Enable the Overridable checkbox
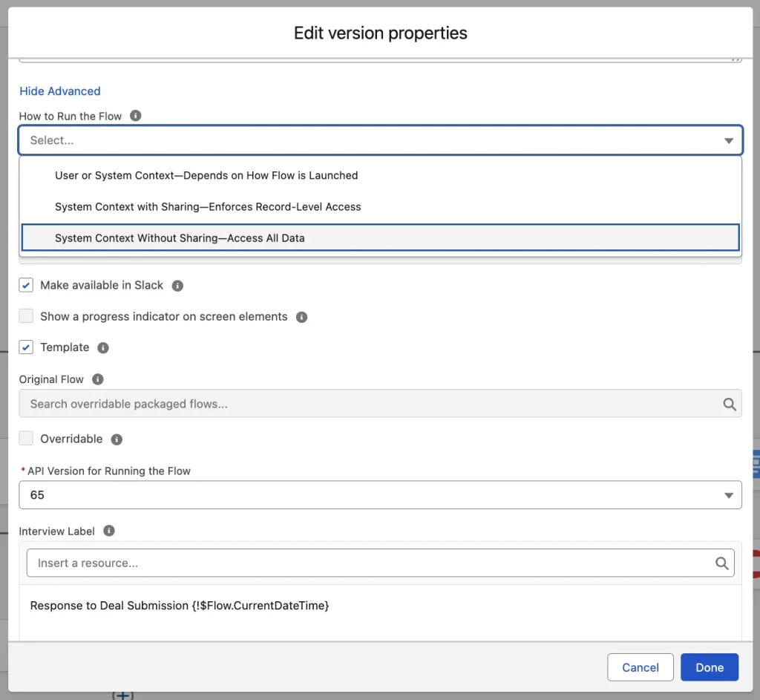The width and height of the screenshot is (760, 700). coord(26,438)
